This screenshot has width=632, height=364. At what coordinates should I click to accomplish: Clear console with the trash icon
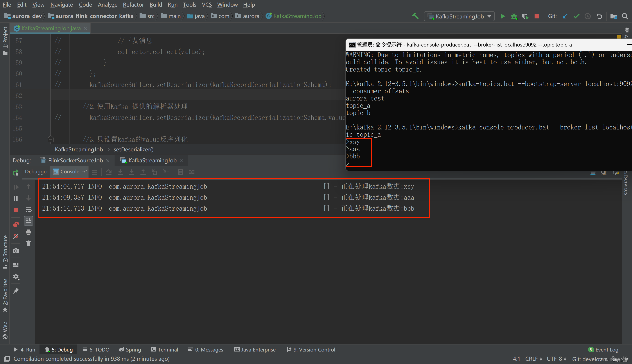(29, 243)
